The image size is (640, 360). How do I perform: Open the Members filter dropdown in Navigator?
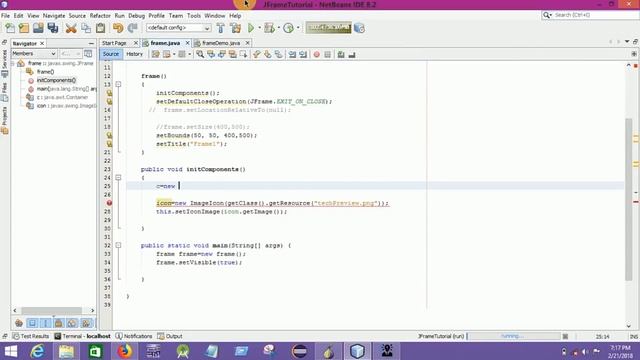[x=34, y=53]
